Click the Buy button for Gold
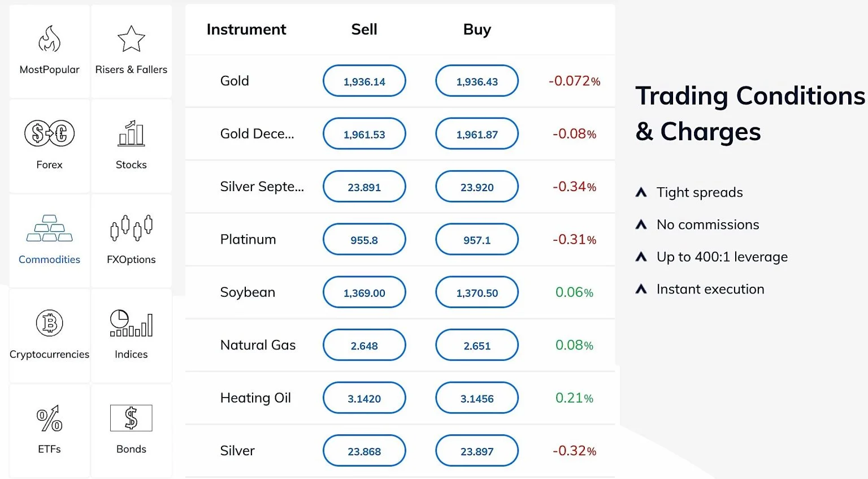The height and width of the screenshot is (479, 868). click(476, 80)
